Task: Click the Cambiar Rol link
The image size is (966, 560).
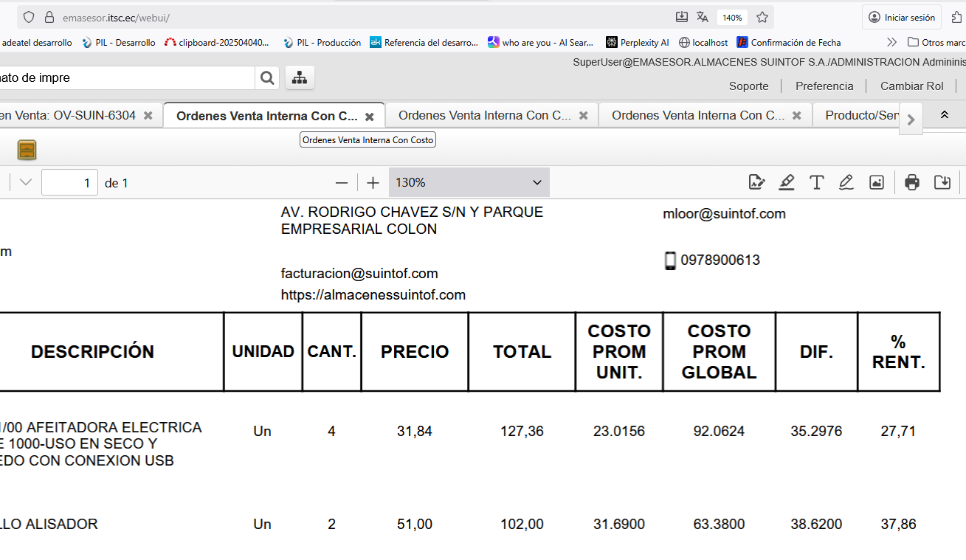Action: click(911, 86)
